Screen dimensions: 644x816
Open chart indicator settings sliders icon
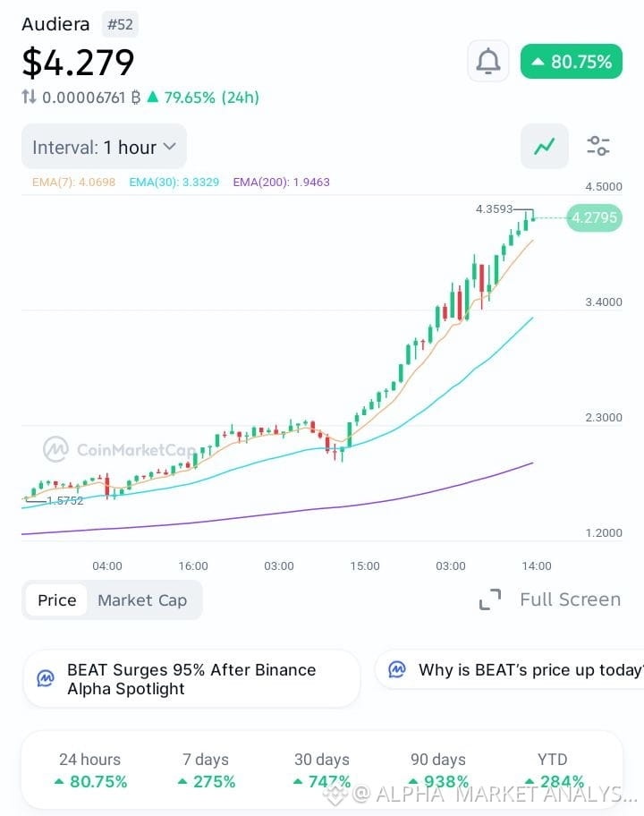[x=598, y=146]
